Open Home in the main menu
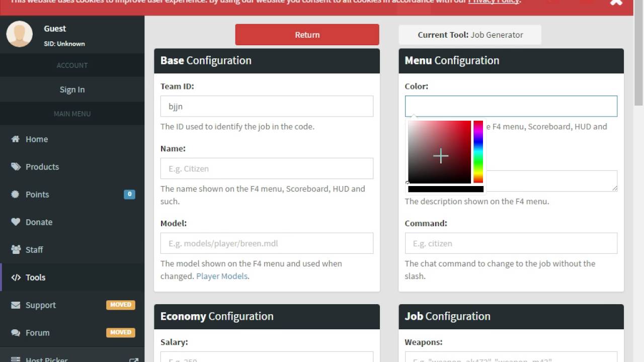This screenshot has width=644, height=362. click(x=72, y=139)
